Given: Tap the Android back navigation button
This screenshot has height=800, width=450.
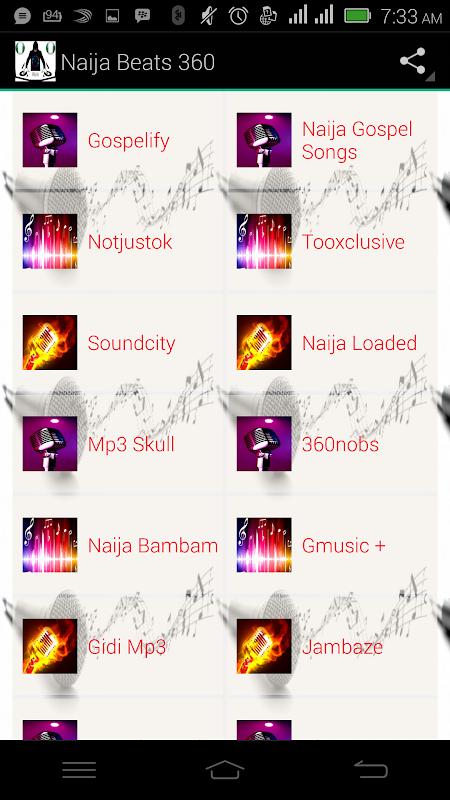Looking at the screenshot, I should pyautogui.click(x=371, y=770).
